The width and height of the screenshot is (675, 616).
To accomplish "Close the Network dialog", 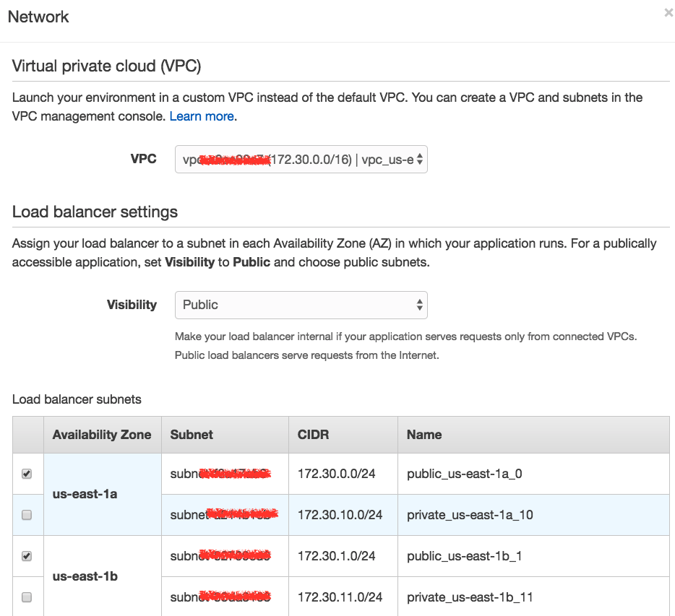I will click(669, 13).
